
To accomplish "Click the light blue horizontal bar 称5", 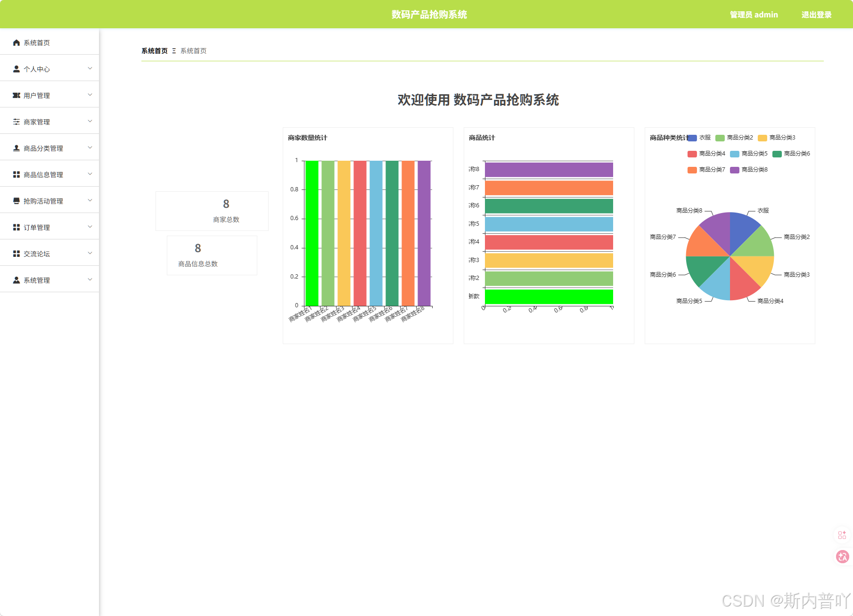I will (549, 224).
